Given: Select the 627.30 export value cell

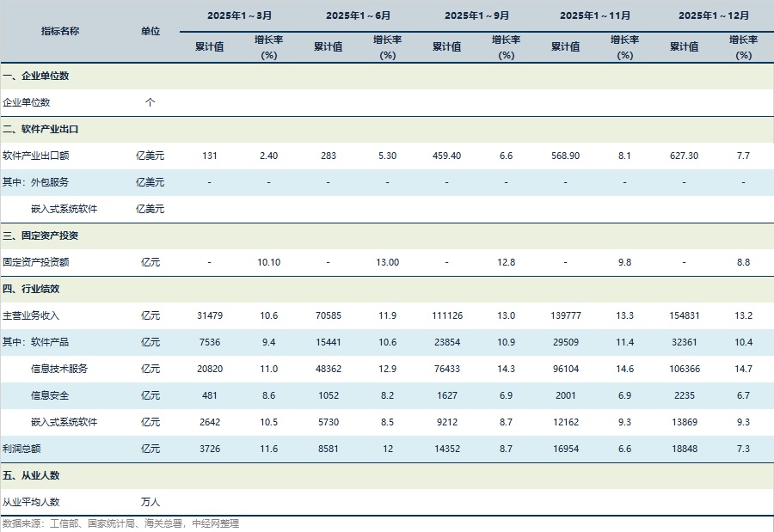Looking at the screenshot, I should 685,156.
